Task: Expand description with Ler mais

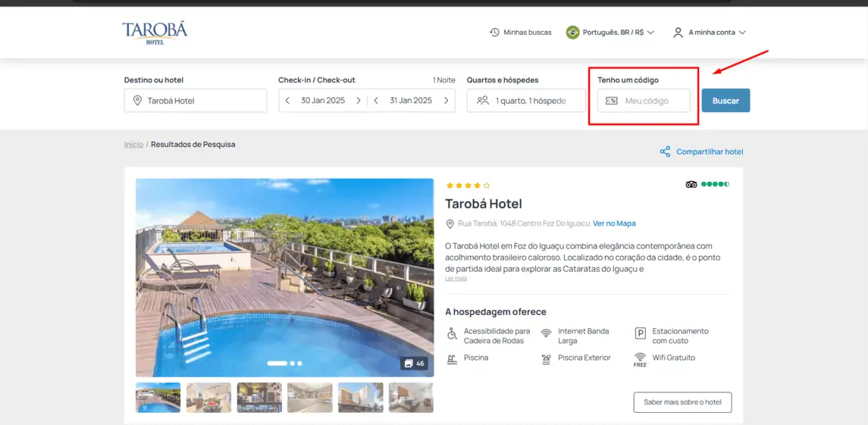Action: pyautogui.click(x=456, y=278)
